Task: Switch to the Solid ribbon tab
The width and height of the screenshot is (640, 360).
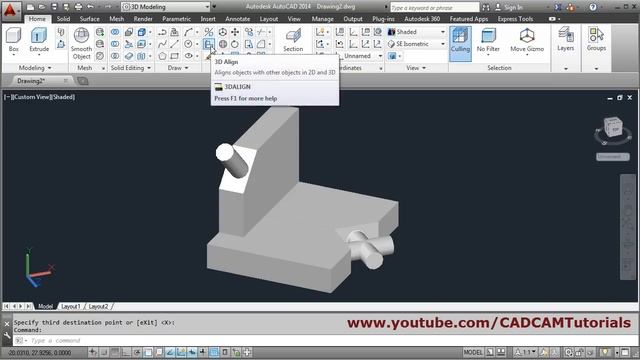Action: [63, 19]
